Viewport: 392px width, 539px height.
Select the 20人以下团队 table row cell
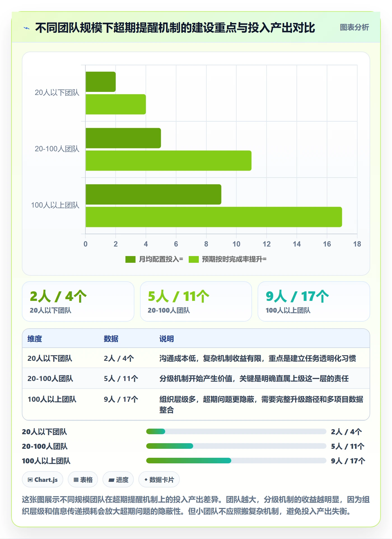click(50, 358)
